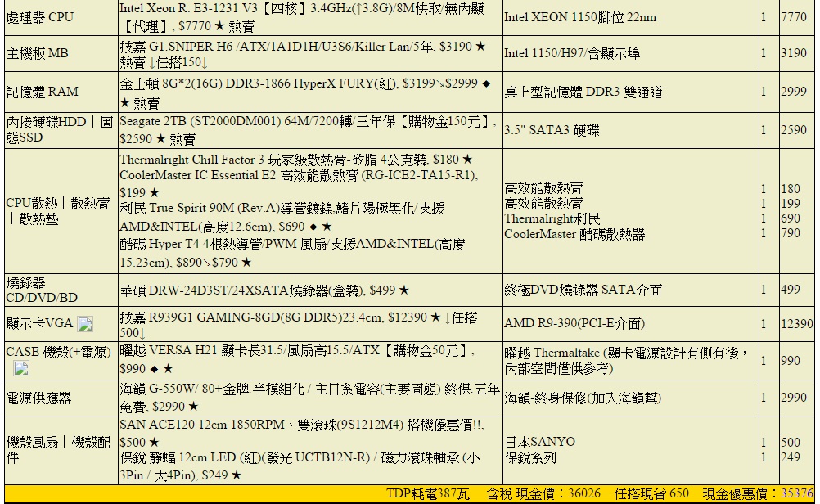Click the 曜越 VERSA H21 case description
This screenshot has height=504, width=820.
(297, 359)
